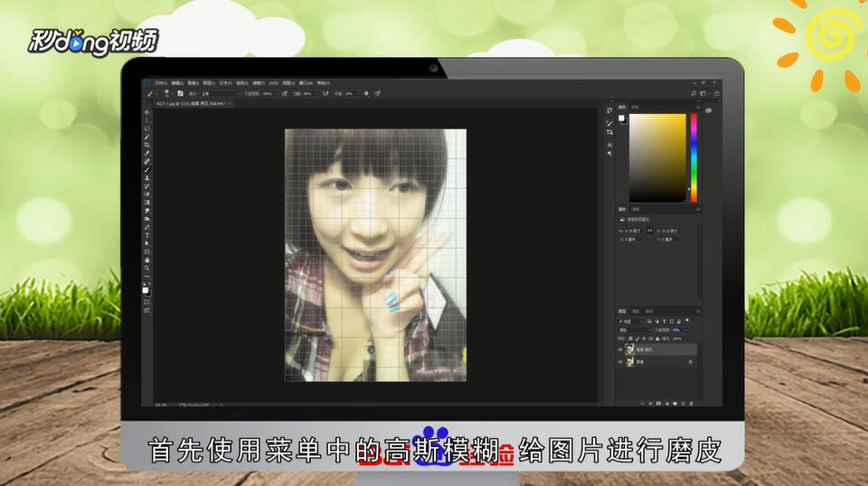
Task: Click the search icon at top right
Action: [693, 93]
